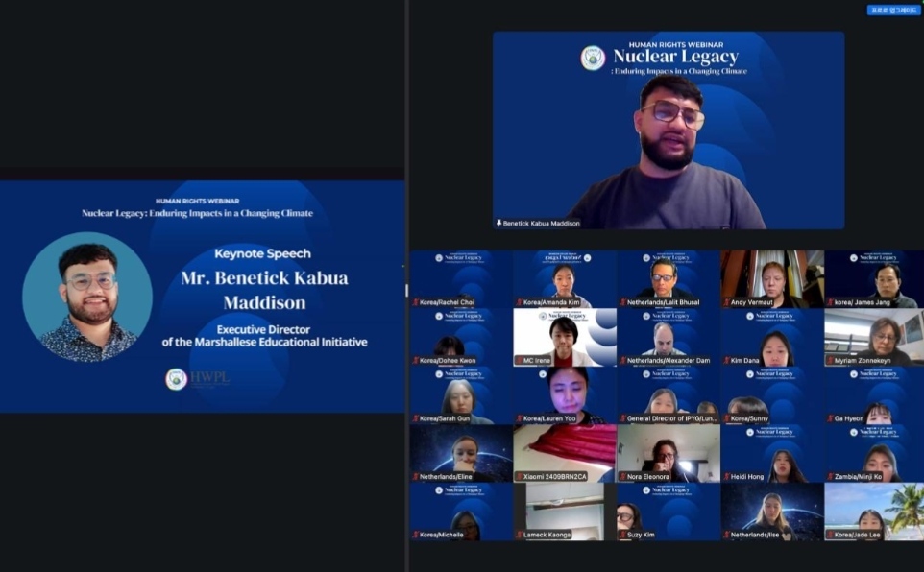Click muted mic icon next to MC Irene
The width and height of the screenshot is (924, 572).
(520, 361)
